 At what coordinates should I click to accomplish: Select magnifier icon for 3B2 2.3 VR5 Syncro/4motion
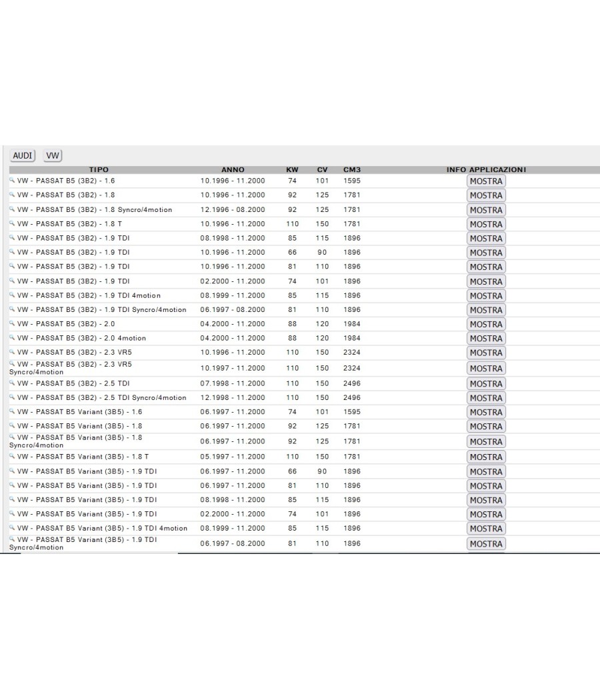tap(12, 364)
